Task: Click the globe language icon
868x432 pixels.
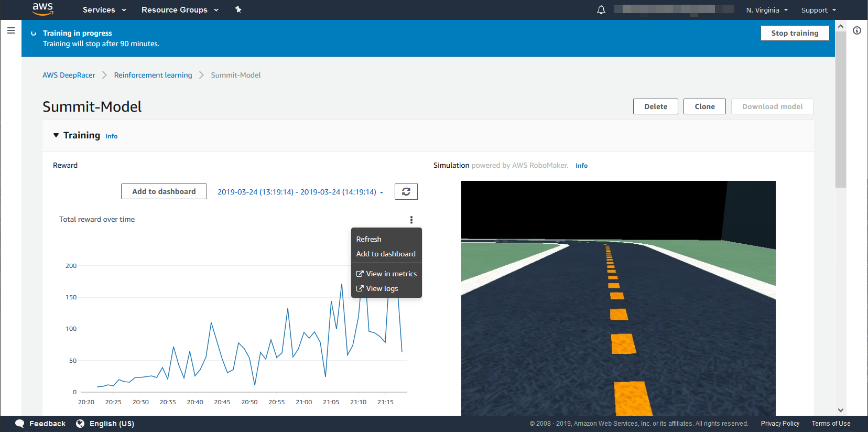Action: pyautogui.click(x=80, y=424)
